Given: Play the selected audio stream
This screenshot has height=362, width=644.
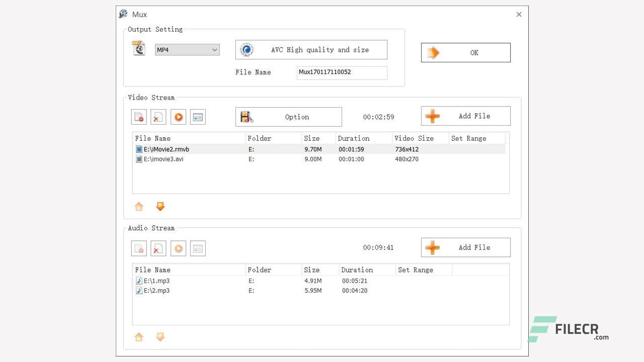Looking at the screenshot, I should tap(178, 247).
